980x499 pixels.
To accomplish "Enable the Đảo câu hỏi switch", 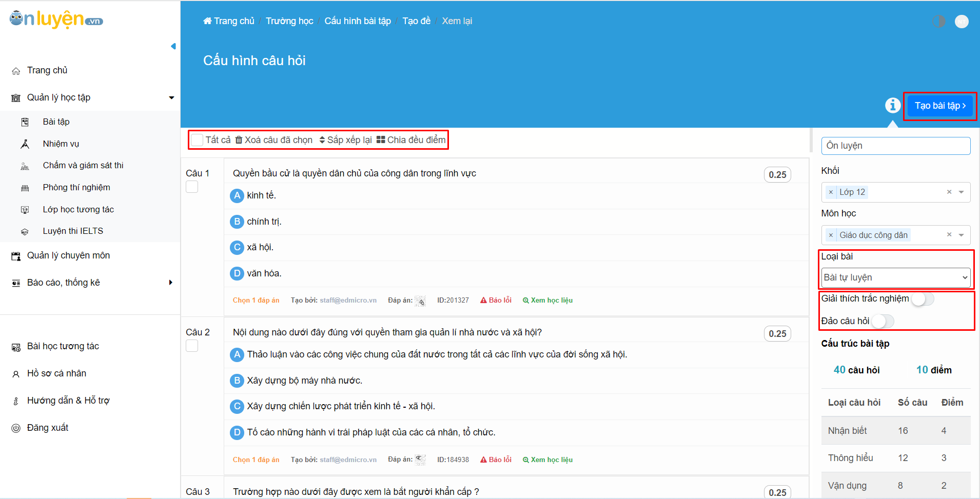I will click(883, 322).
